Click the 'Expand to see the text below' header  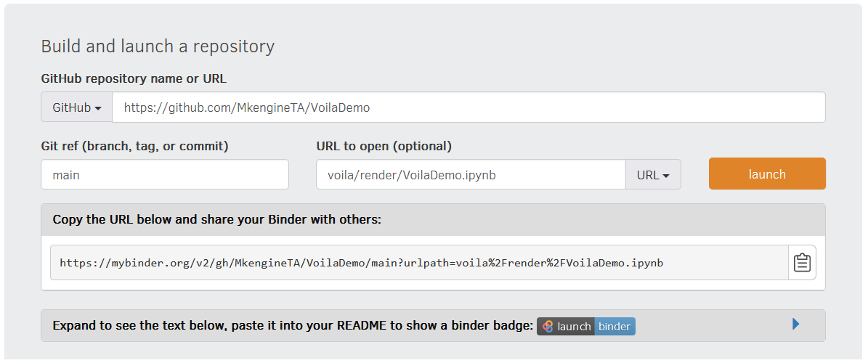point(293,326)
